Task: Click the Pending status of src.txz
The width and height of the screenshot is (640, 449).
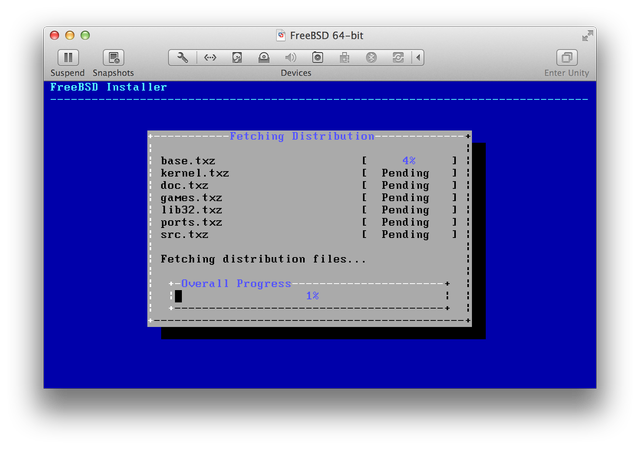Action: click(405, 234)
